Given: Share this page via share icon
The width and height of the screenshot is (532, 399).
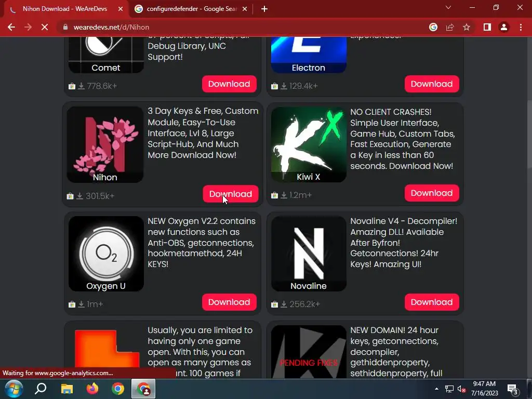Looking at the screenshot, I should tap(450, 27).
